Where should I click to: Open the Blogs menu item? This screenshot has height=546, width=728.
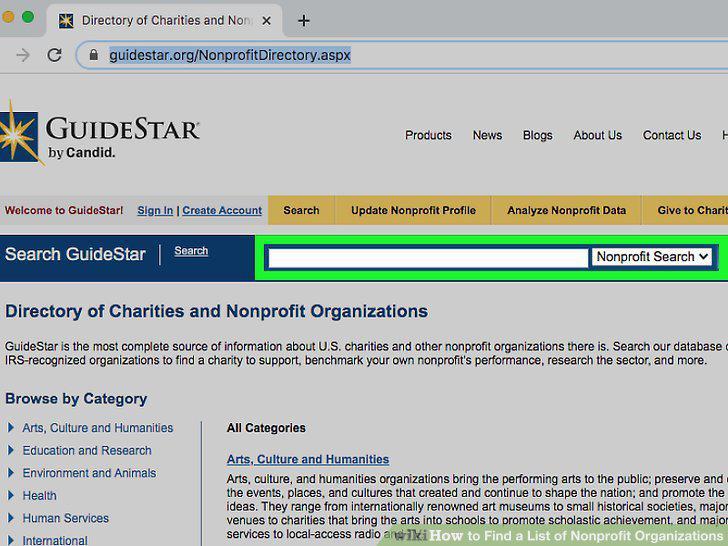click(x=538, y=135)
